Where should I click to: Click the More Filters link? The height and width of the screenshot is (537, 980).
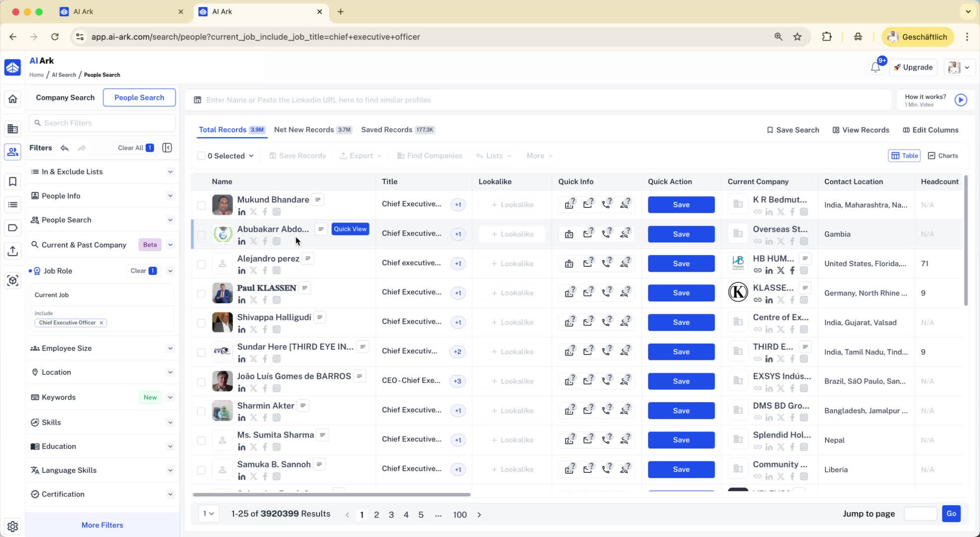[102, 525]
